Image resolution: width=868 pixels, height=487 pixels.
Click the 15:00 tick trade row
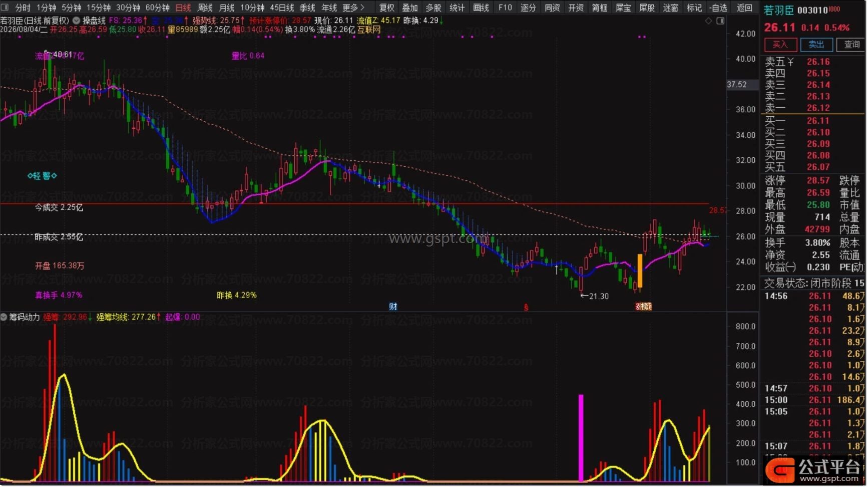coord(814,400)
